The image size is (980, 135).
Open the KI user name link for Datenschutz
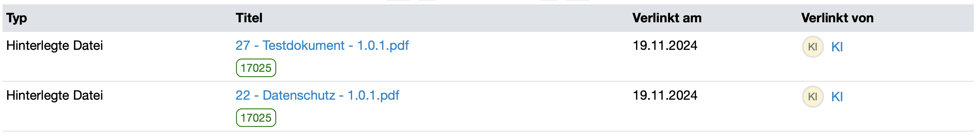[837, 97]
